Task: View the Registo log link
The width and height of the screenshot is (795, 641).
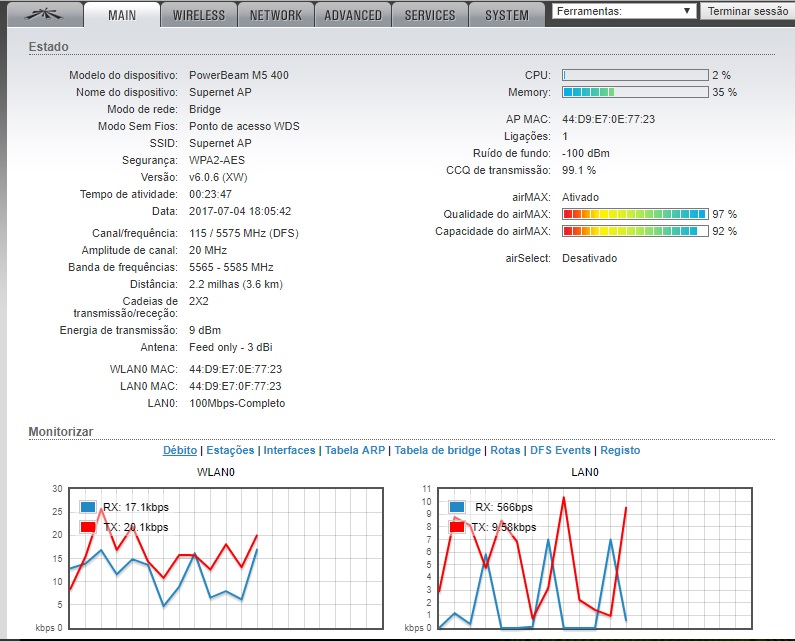Action: [620, 451]
